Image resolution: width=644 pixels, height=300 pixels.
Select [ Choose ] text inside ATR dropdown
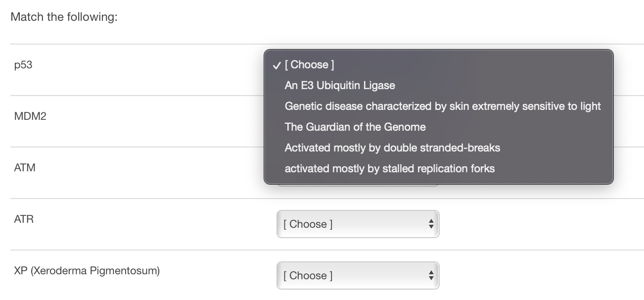pos(308,224)
